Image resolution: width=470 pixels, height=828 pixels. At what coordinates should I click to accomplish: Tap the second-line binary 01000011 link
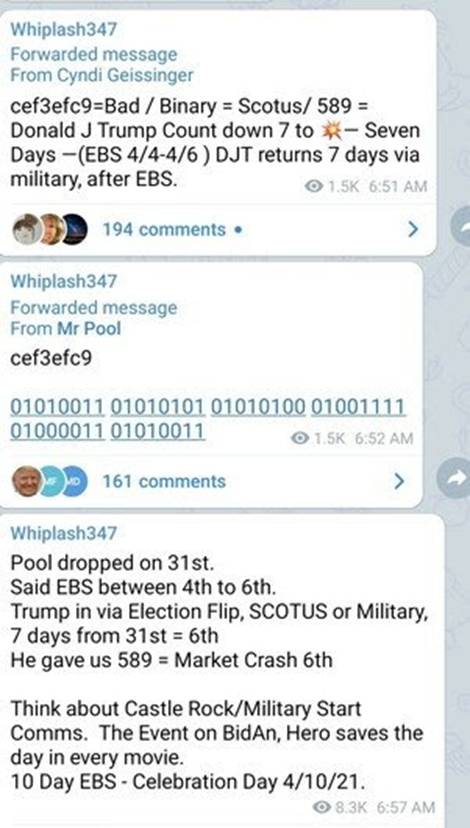coord(58,430)
